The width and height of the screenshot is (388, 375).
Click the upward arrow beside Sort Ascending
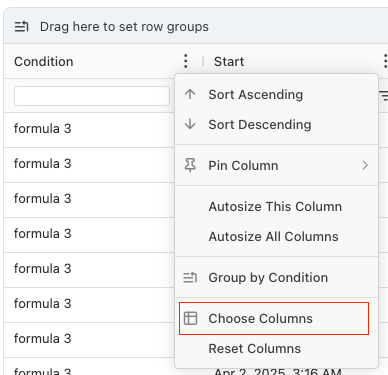click(190, 94)
